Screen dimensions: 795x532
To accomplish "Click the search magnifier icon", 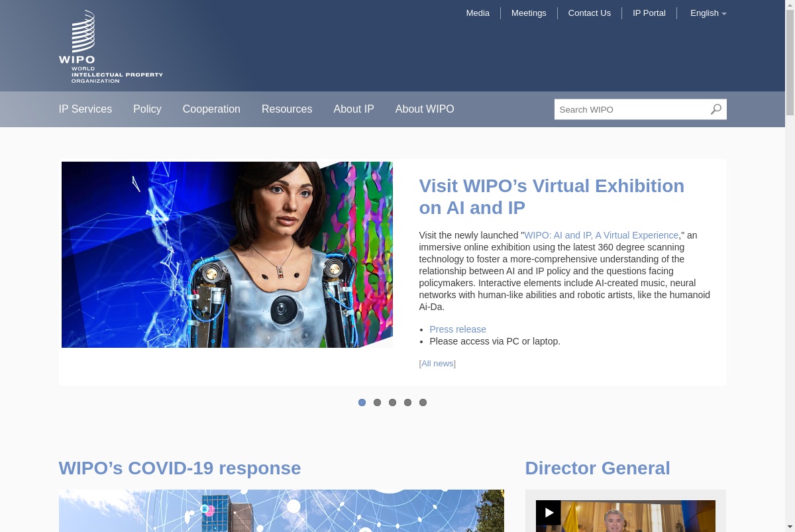I will 716,109.
